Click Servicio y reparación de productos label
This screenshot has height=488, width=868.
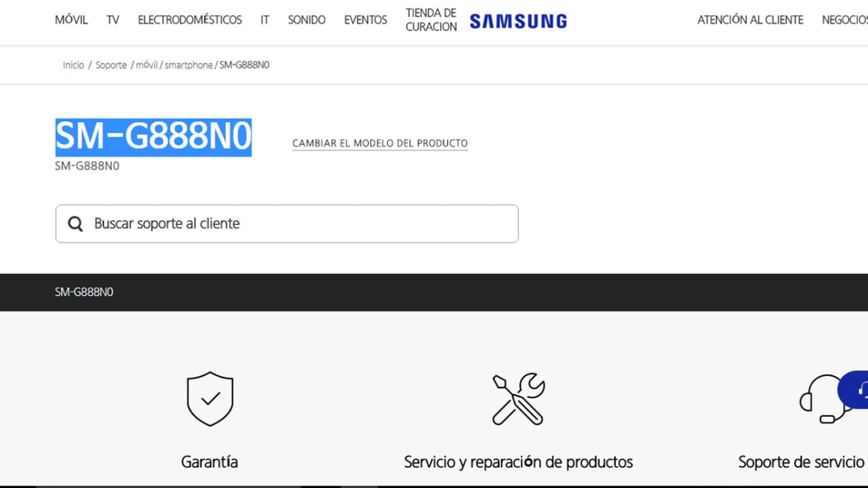coord(518,462)
